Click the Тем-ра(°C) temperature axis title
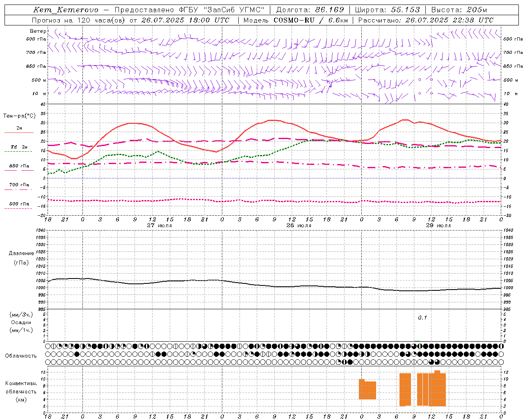Screen dimensions: 525x420 (19, 116)
